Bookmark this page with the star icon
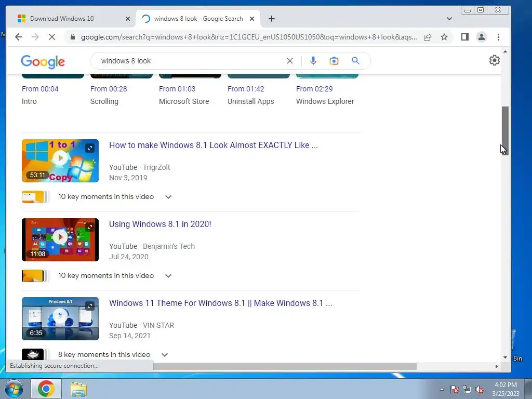 click(444, 37)
